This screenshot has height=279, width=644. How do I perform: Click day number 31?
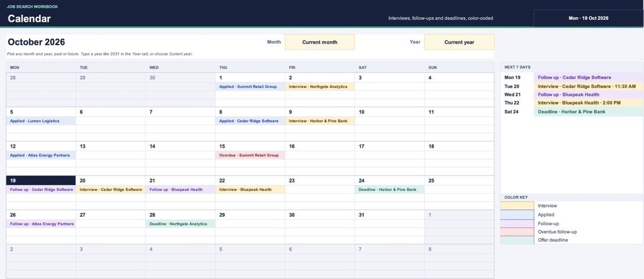tap(362, 215)
